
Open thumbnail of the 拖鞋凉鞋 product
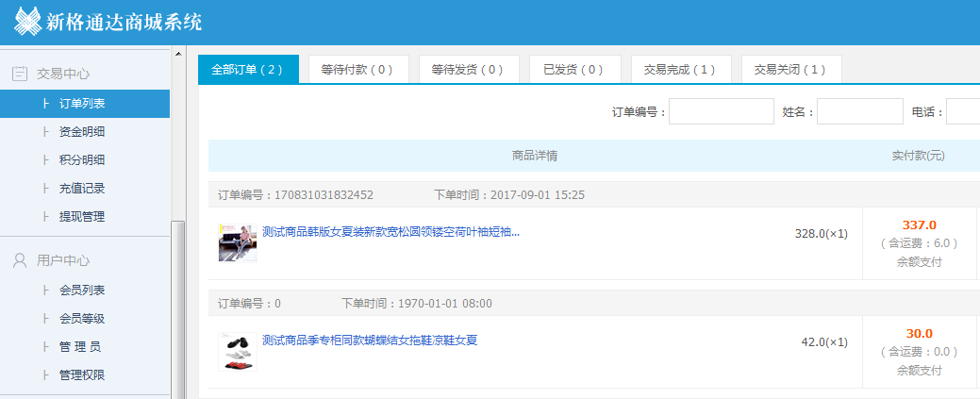pyautogui.click(x=238, y=351)
